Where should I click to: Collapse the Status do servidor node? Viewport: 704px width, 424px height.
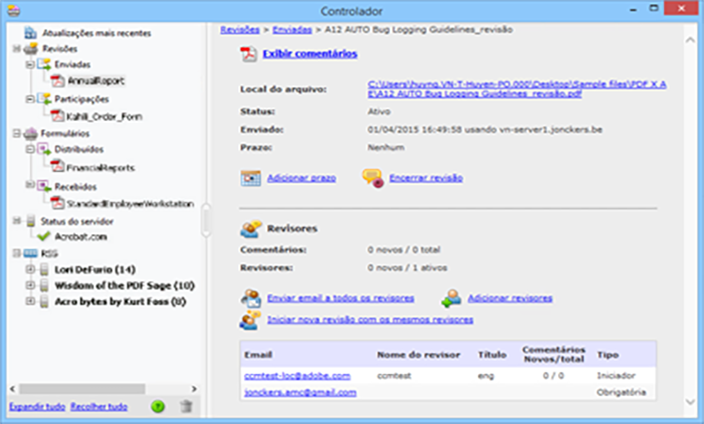[17, 221]
